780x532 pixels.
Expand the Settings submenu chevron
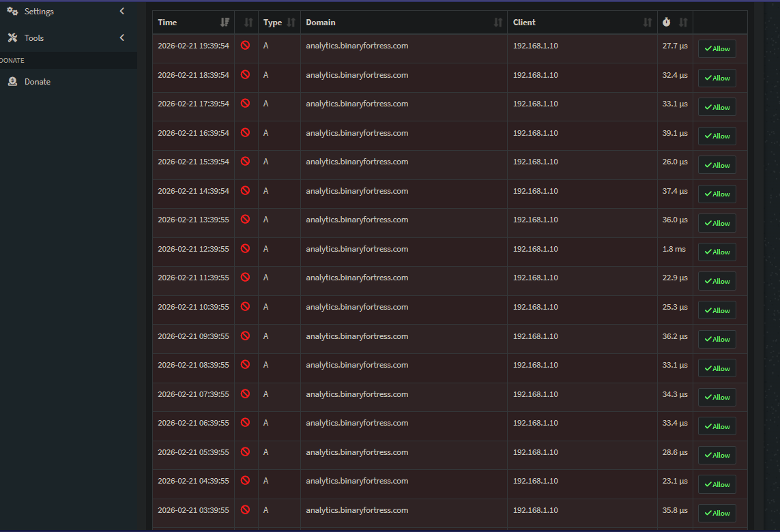click(122, 11)
